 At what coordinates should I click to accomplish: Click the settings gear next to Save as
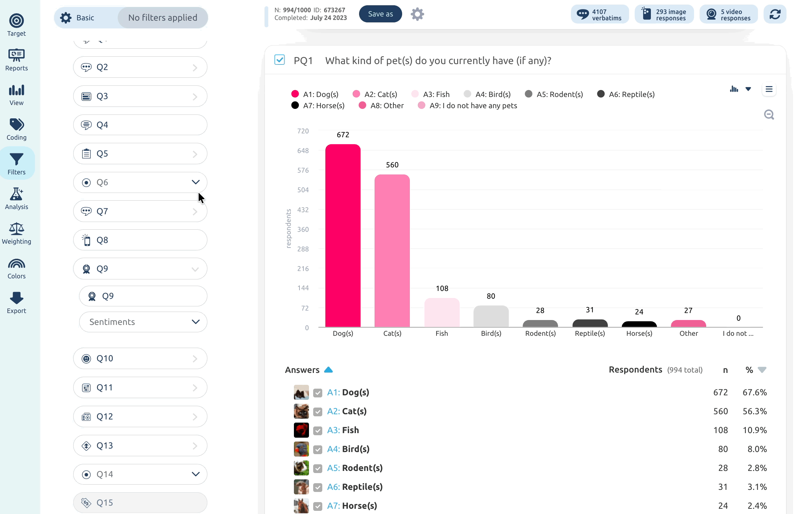pos(417,14)
